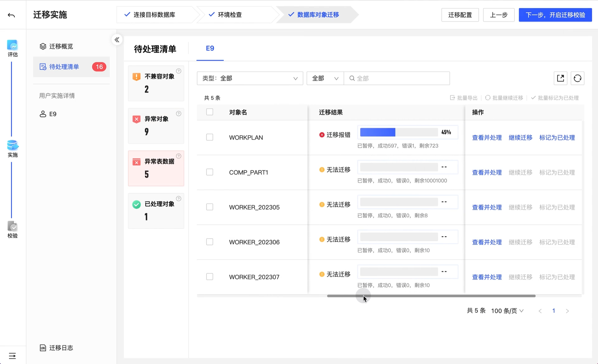Click the horizontal table scrollbar
The image size is (598, 364).
(x=431, y=296)
